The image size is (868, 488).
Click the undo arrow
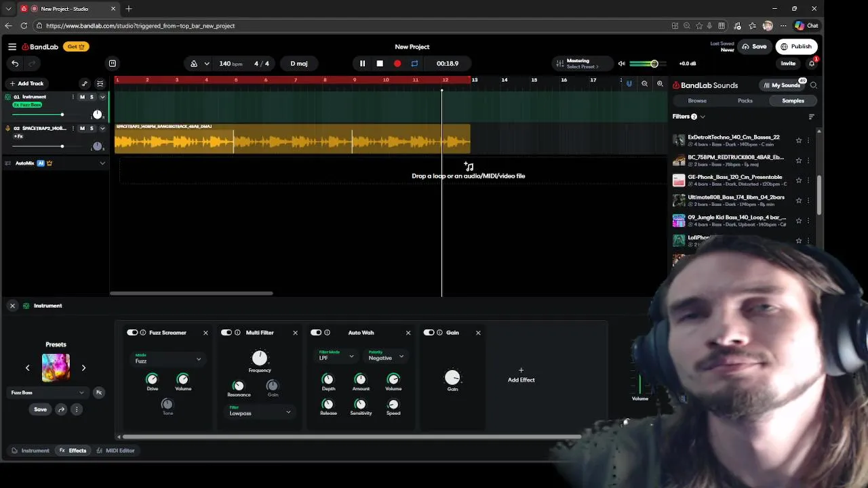pyautogui.click(x=15, y=64)
